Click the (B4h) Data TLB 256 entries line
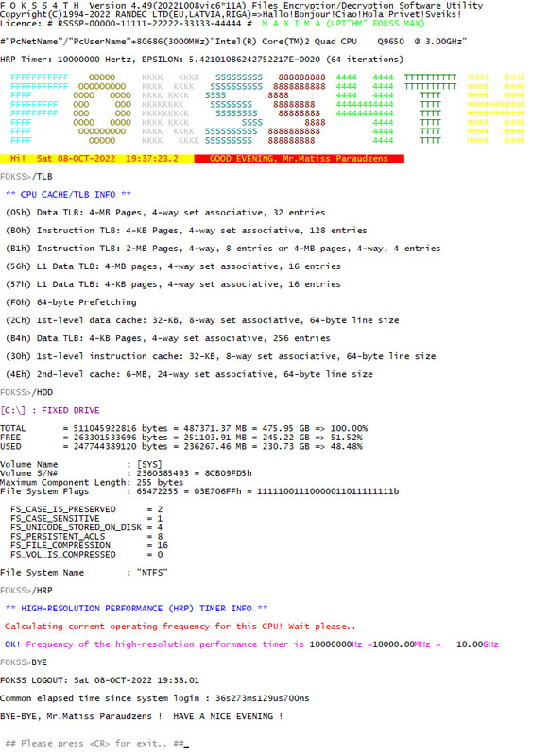549x756 pixels. click(x=168, y=338)
